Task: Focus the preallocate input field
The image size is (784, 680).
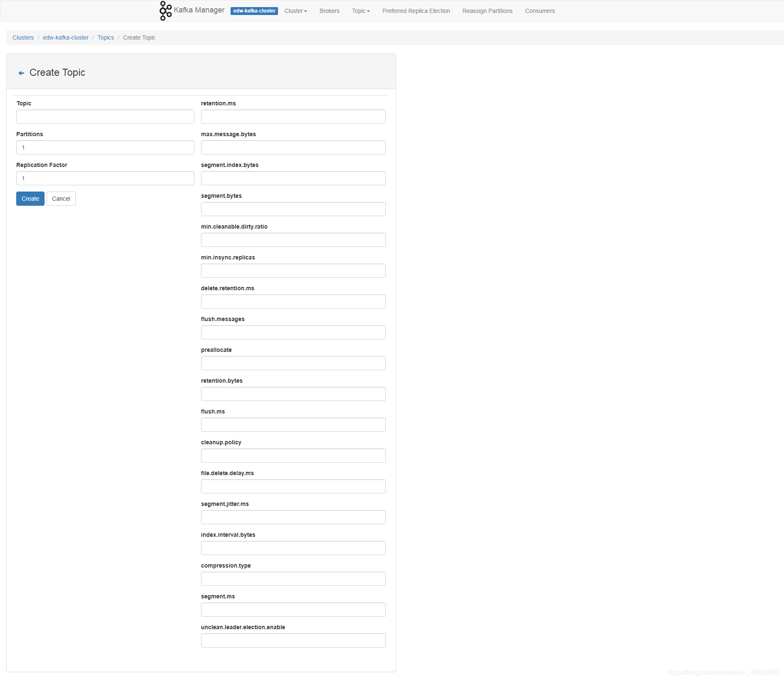Action: [x=293, y=363]
